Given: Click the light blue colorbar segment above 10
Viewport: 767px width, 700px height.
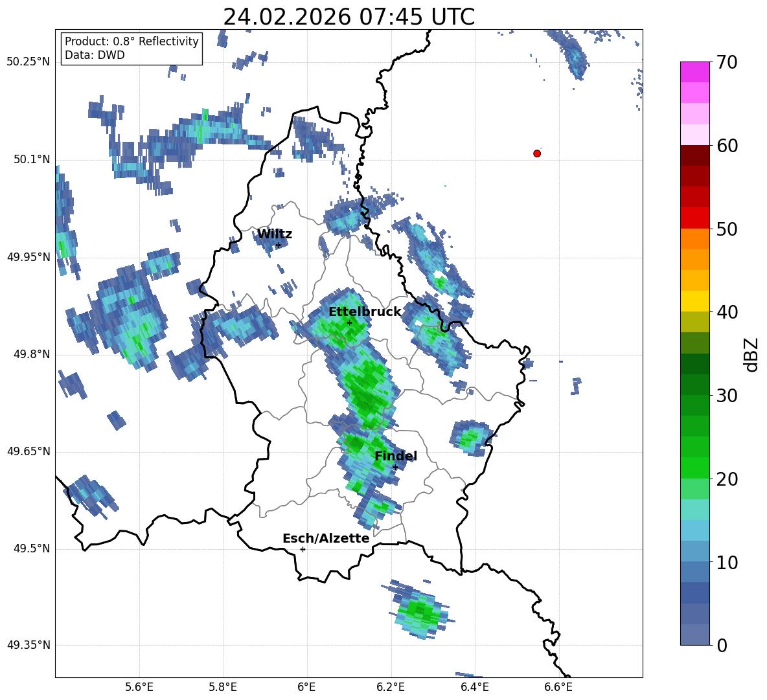Looking at the screenshot, I should pyautogui.click(x=695, y=551).
